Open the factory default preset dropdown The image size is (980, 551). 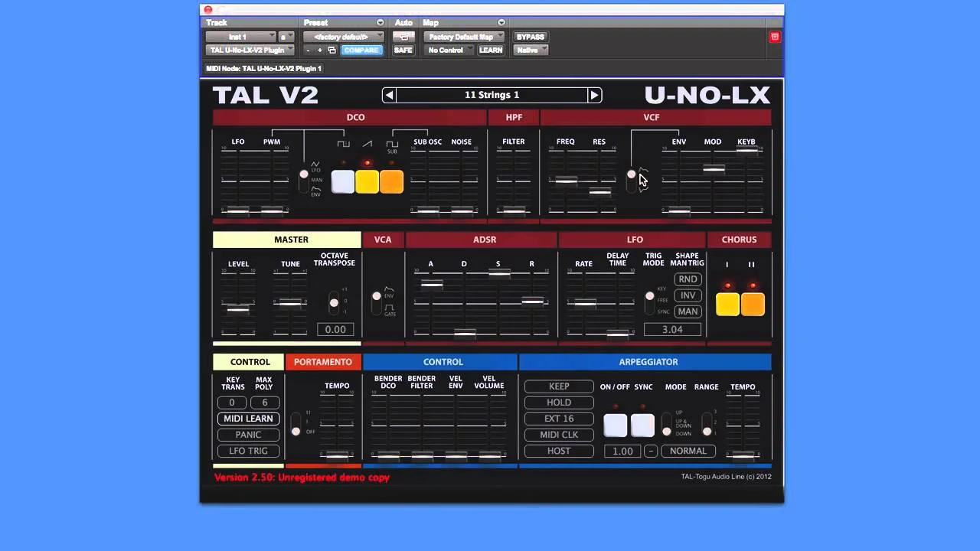click(343, 36)
